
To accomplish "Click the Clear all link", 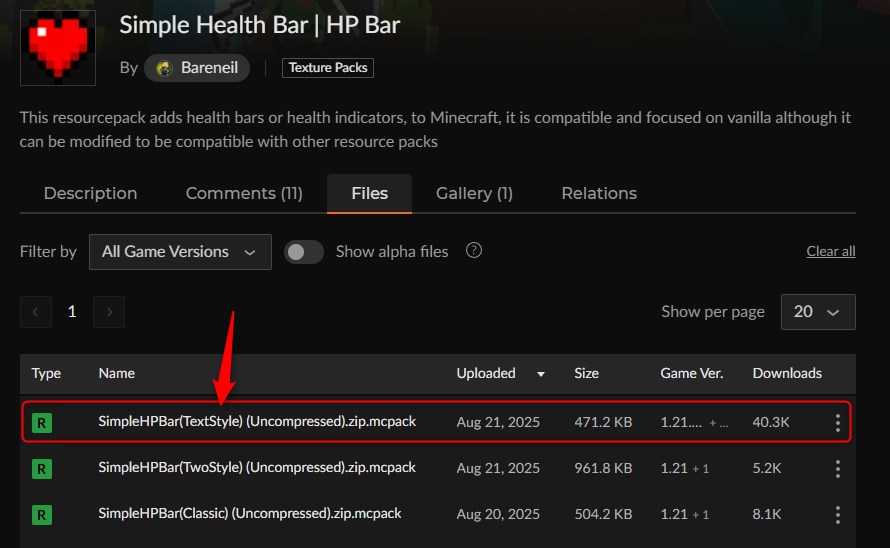I will (830, 252).
